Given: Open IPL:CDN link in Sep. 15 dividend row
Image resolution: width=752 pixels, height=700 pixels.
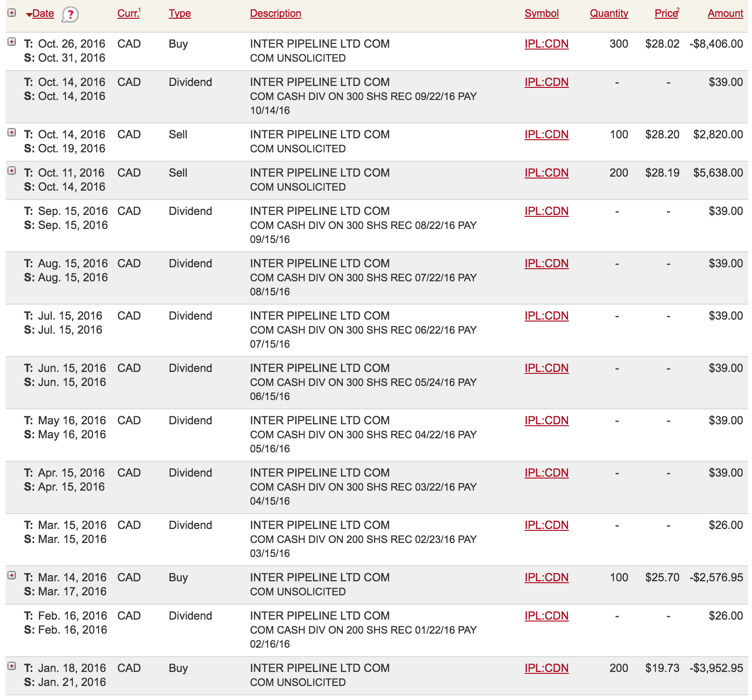Looking at the screenshot, I should 546,211.
